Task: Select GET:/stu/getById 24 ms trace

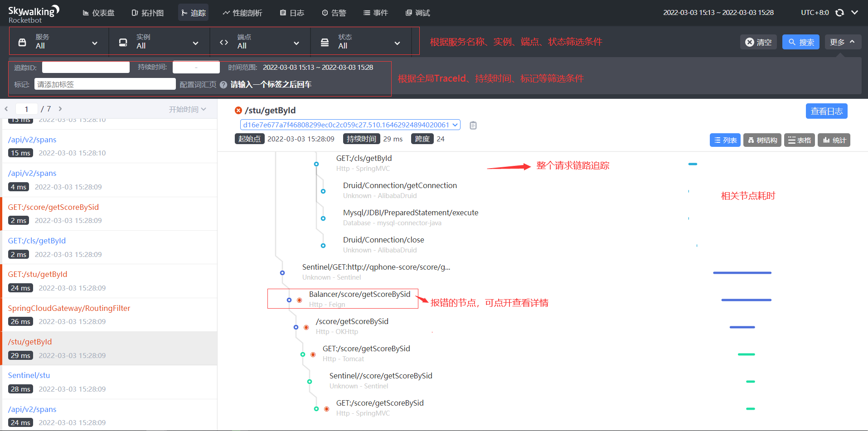Action: (110, 281)
